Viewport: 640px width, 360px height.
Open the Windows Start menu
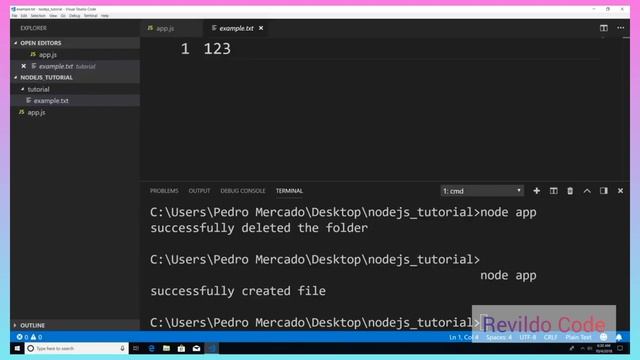(17, 349)
